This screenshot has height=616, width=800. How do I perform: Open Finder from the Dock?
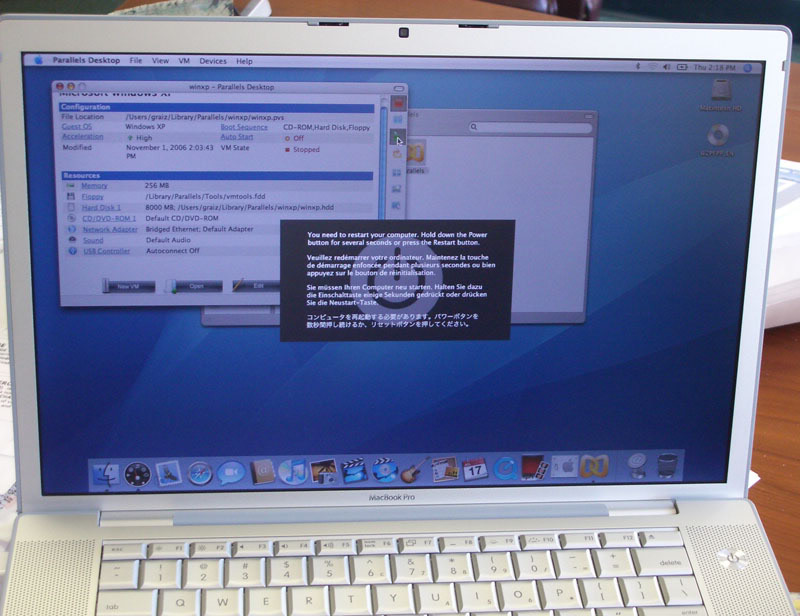coord(107,475)
